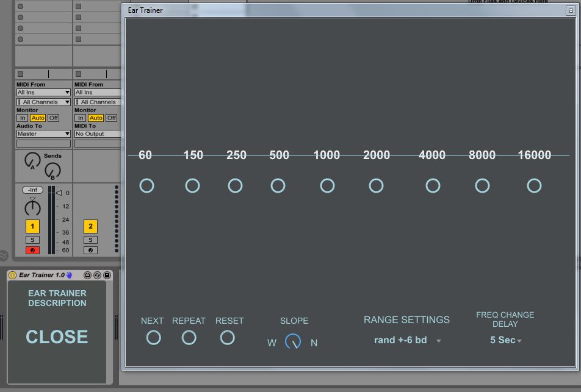Click the Ear Trainer device activator icon
This screenshot has width=581, height=392.
12,276
